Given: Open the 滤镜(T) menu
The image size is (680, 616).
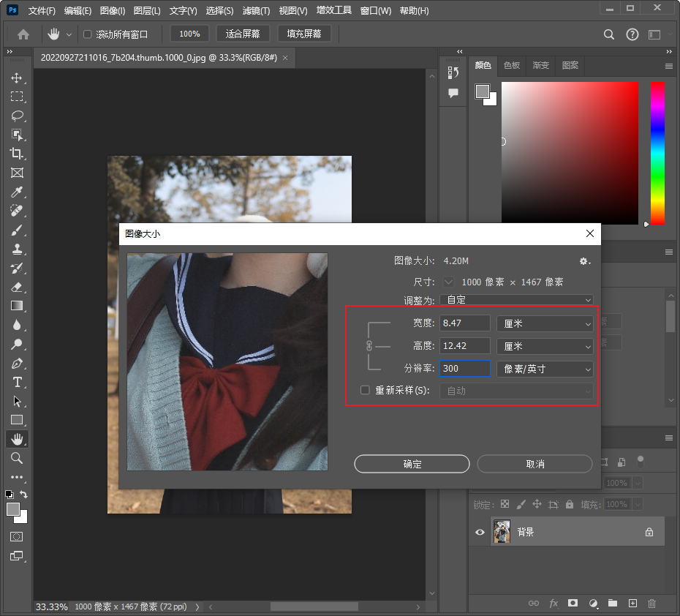Looking at the screenshot, I should tap(255, 11).
